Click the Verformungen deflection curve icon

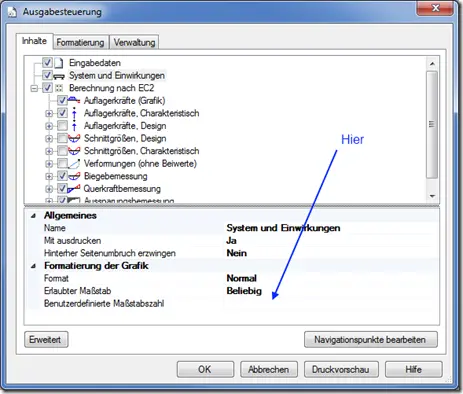click(x=74, y=163)
